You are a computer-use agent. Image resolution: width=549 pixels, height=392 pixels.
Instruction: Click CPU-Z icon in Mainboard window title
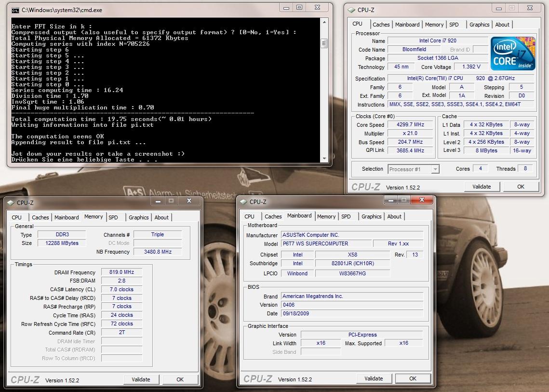pos(243,202)
